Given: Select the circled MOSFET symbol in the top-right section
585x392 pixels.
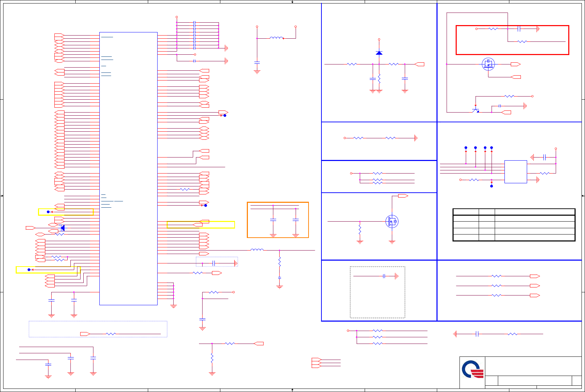Looking at the screenshot, I should pyautogui.click(x=488, y=64).
